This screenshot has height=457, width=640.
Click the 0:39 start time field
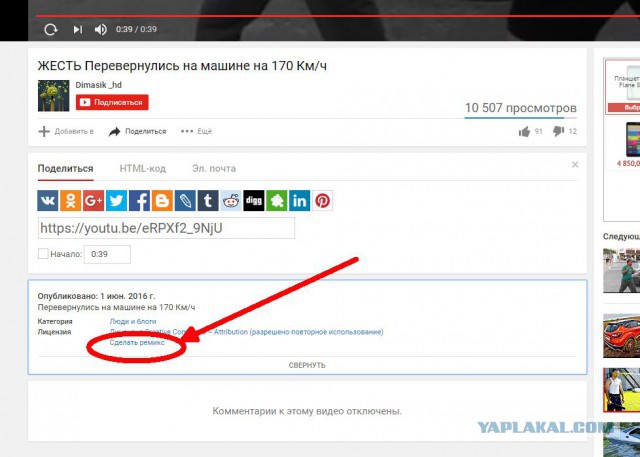click(x=107, y=254)
